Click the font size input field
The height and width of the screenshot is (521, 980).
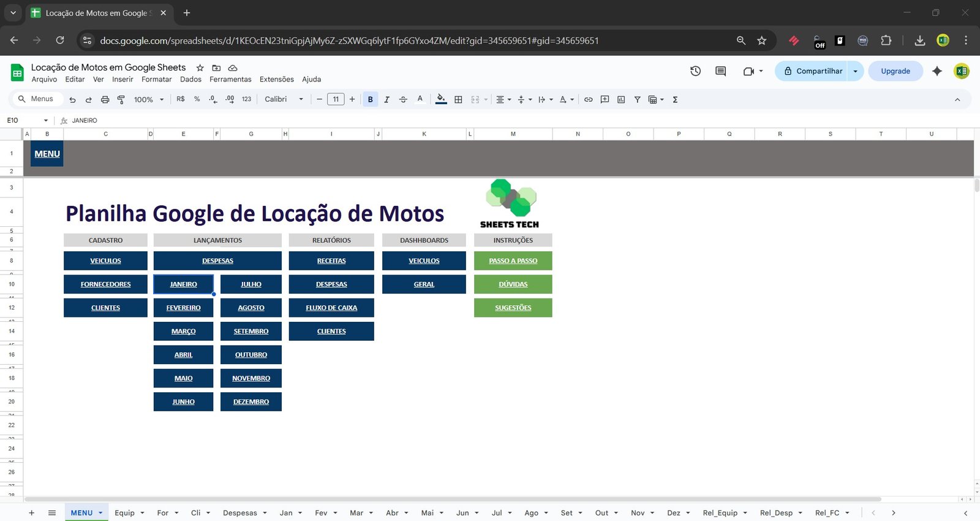pos(336,99)
